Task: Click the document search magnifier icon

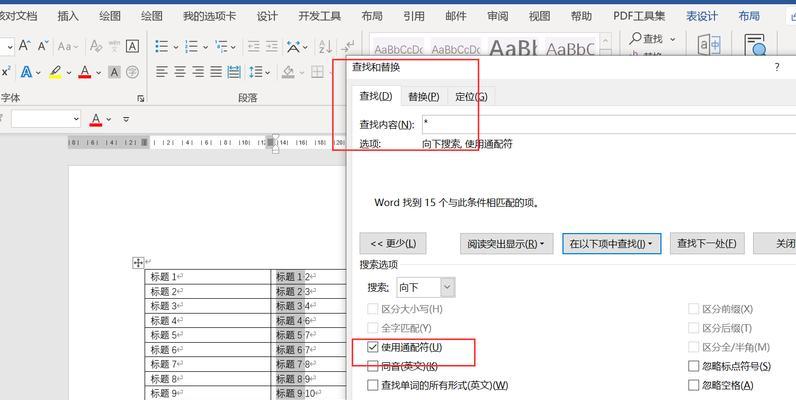Action: click(755, 45)
